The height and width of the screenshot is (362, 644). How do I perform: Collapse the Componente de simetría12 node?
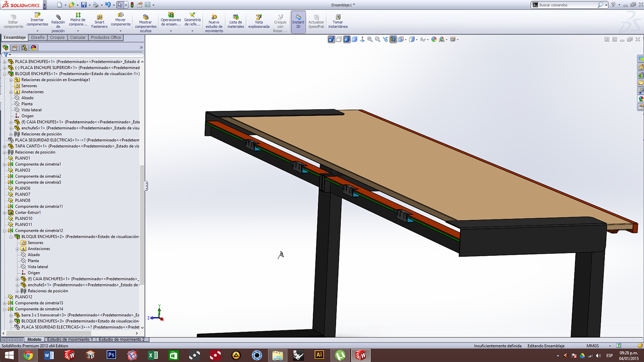coord(5,231)
